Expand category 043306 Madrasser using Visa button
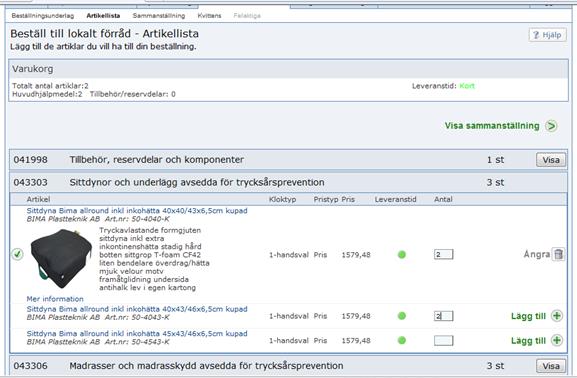 pos(551,366)
